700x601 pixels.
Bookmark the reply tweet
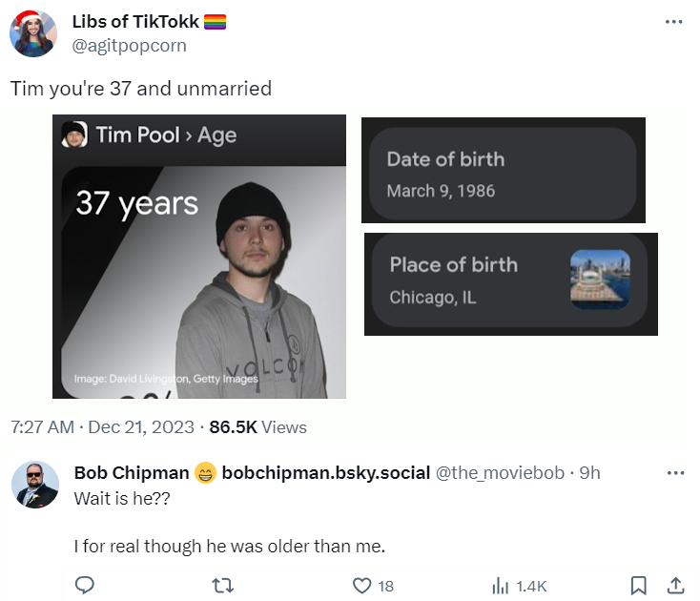pyautogui.click(x=640, y=585)
